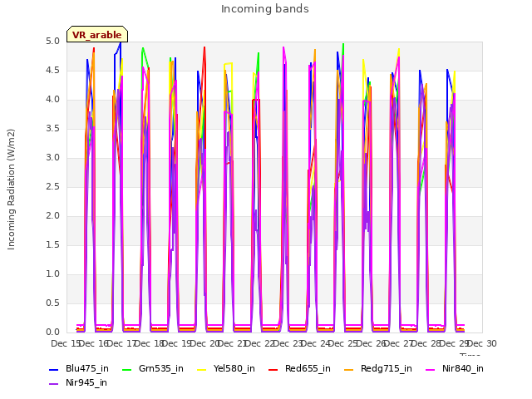This screenshot has height=399, width=532.
Task: Click the Grn535_in legend label
Action: [x=160, y=368]
